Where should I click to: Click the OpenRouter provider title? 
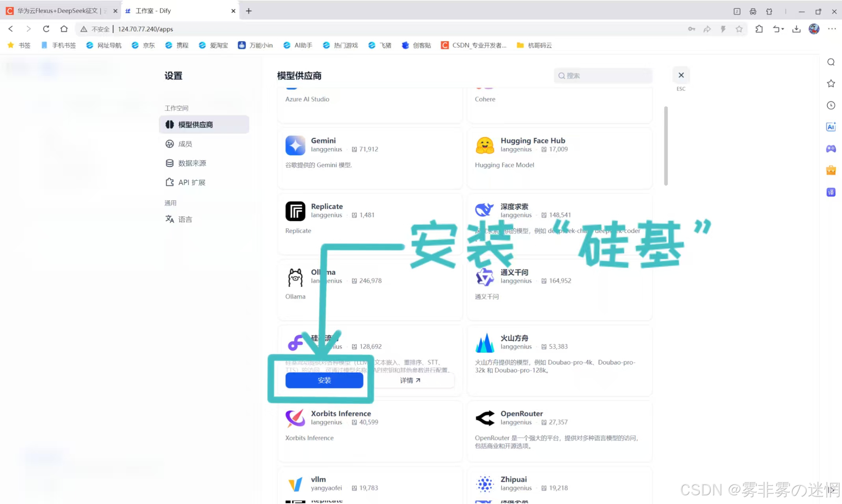pyautogui.click(x=522, y=413)
